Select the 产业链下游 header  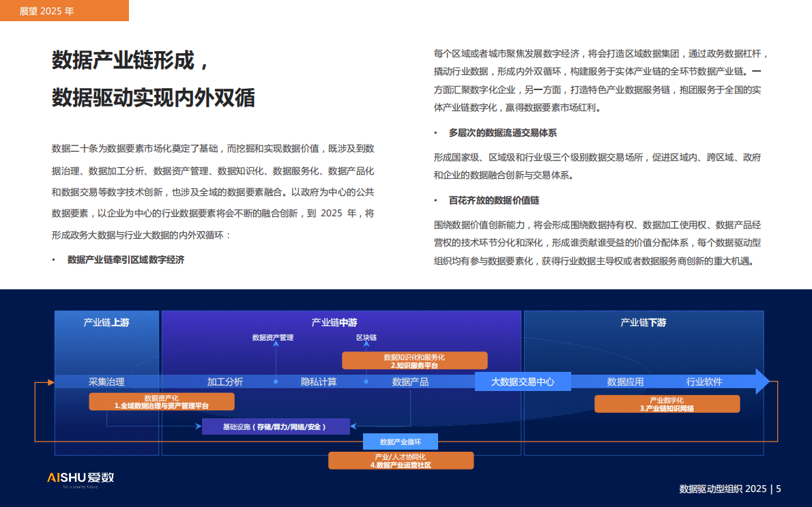tap(643, 323)
